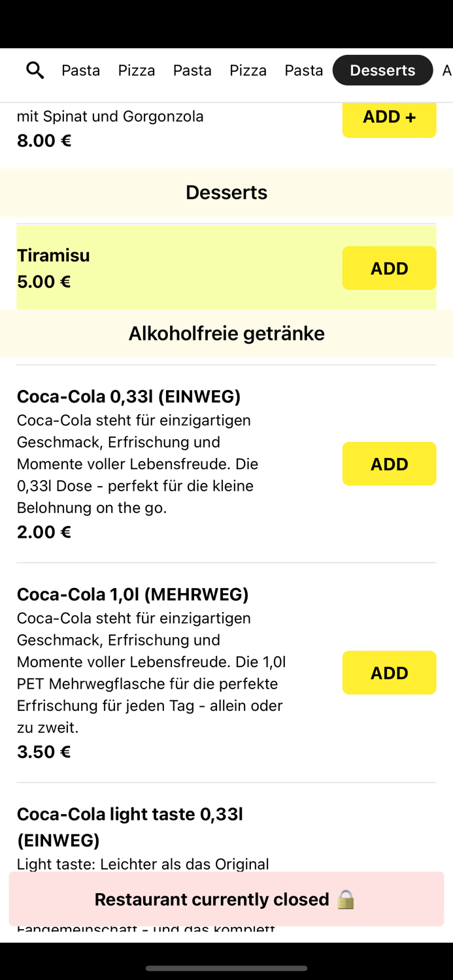Tap the search magnifier icon

[35, 70]
